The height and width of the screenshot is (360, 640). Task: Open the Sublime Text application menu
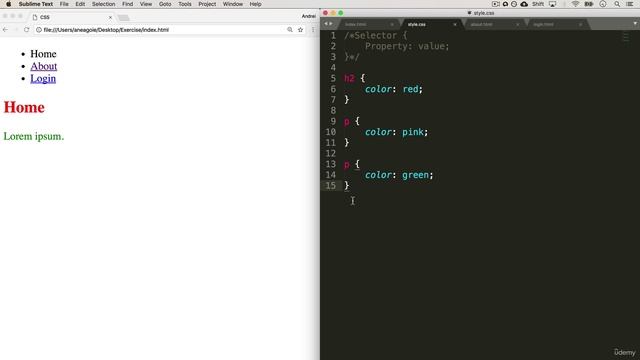[x=36, y=4]
